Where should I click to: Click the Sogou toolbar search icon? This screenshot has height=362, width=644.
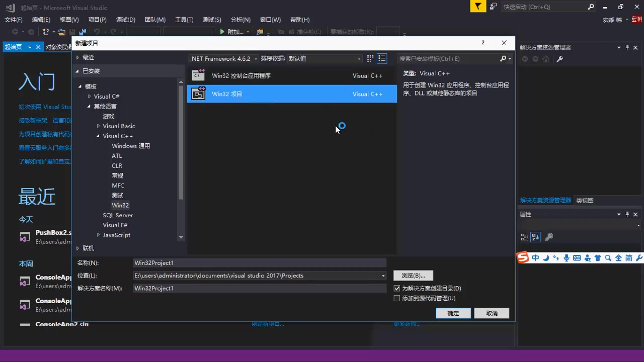pyautogui.click(x=608, y=258)
